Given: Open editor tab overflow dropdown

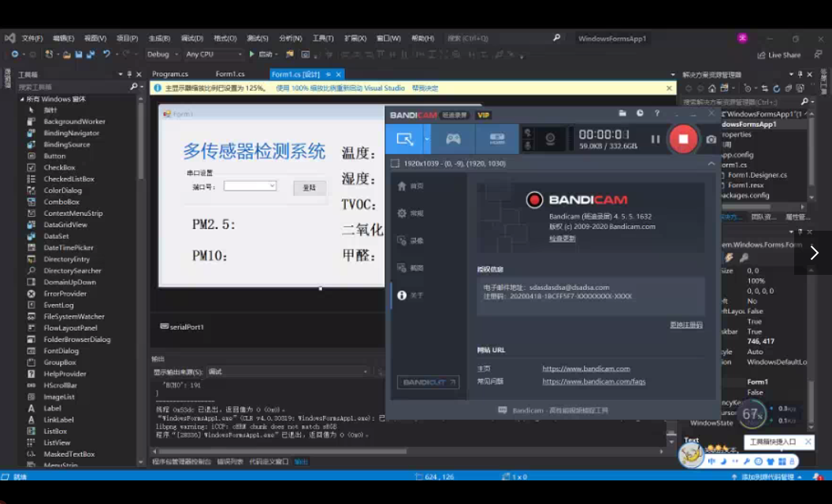Looking at the screenshot, I should (x=673, y=74).
